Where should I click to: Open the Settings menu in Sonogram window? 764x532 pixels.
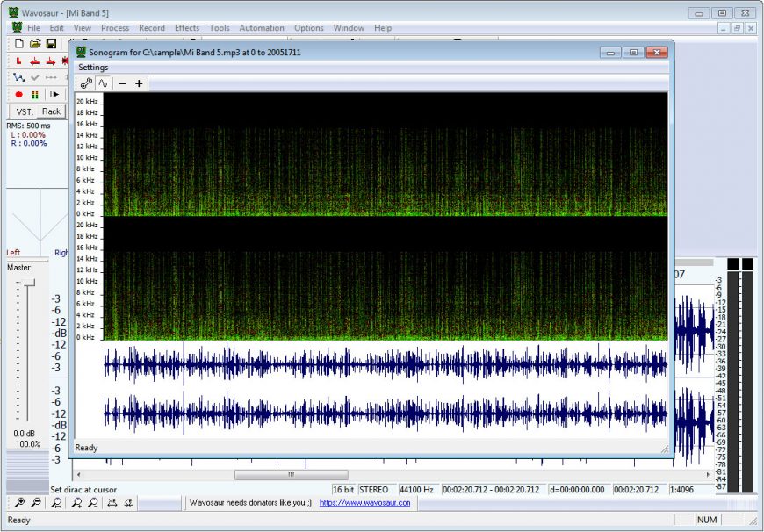point(93,68)
